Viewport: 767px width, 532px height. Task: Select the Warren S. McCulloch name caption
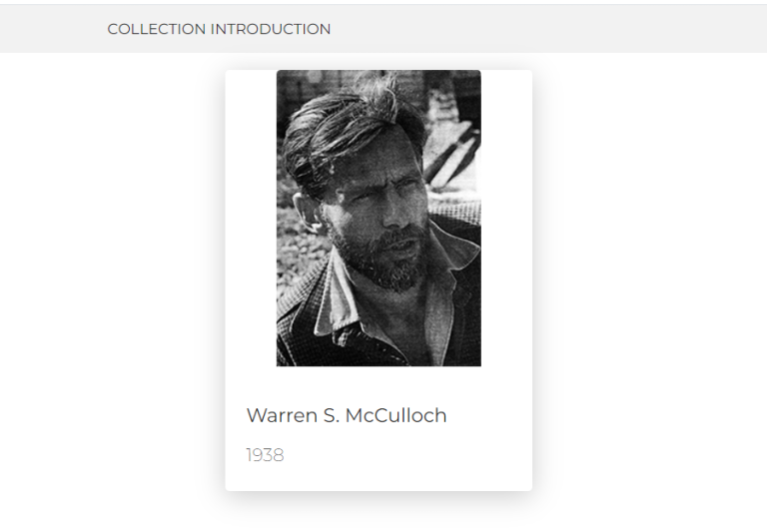pos(346,415)
